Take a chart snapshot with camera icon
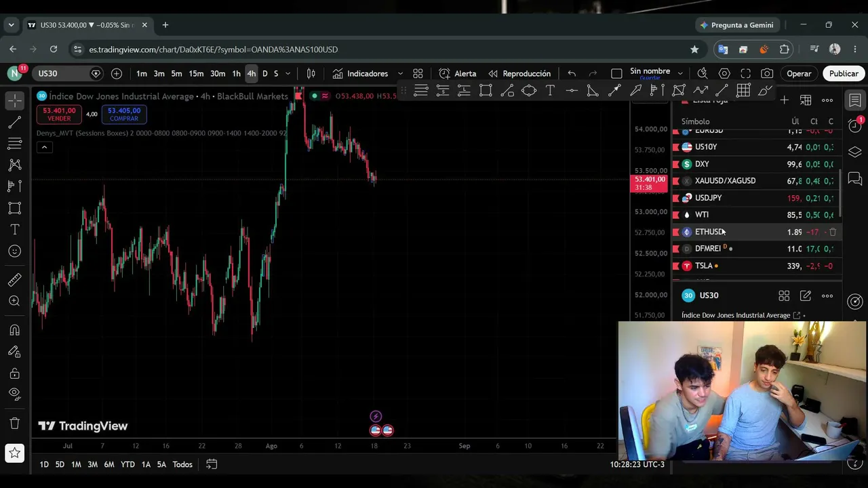Viewport: 868px width, 488px height. [767, 73]
